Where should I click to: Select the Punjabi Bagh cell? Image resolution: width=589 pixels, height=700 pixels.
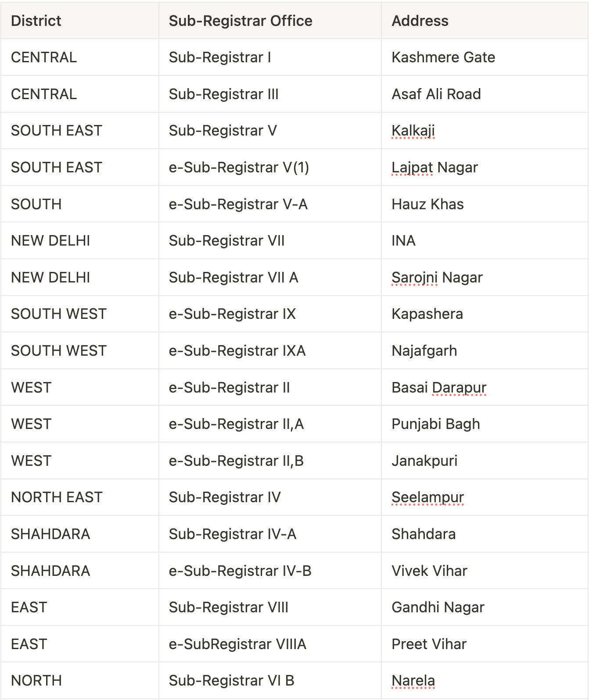tap(435, 424)
